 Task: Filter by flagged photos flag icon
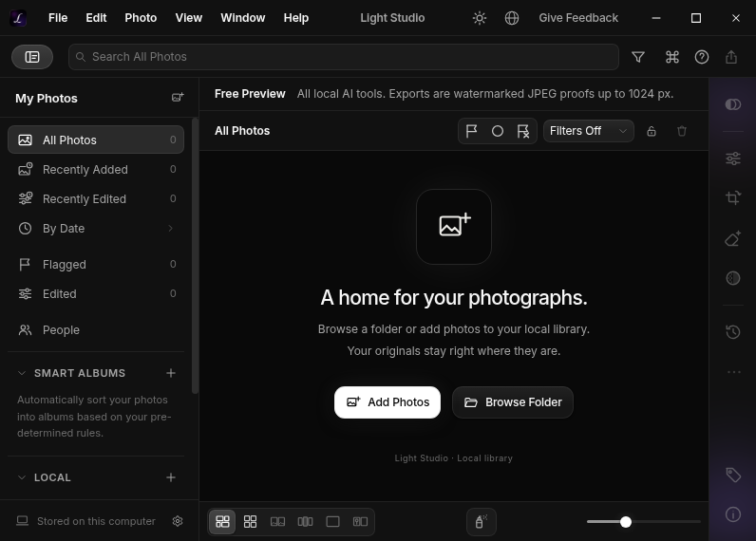[471, 131]
